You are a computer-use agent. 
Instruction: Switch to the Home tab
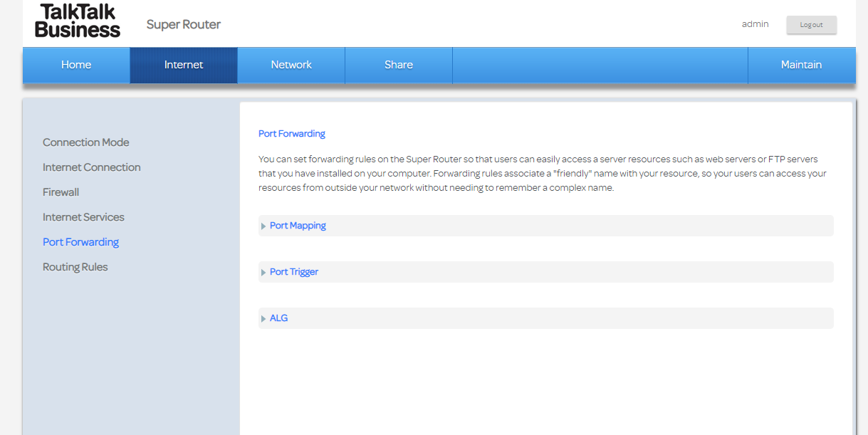(75, 64)
